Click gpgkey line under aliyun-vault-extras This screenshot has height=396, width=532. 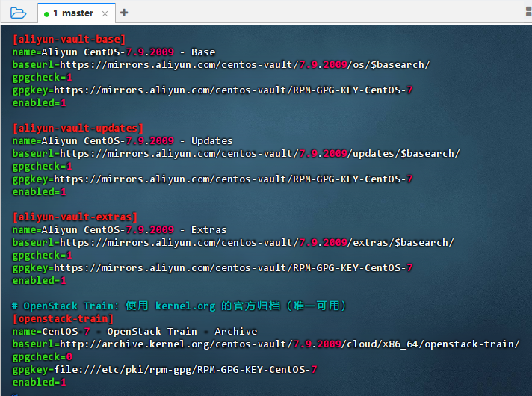[212, 267]
